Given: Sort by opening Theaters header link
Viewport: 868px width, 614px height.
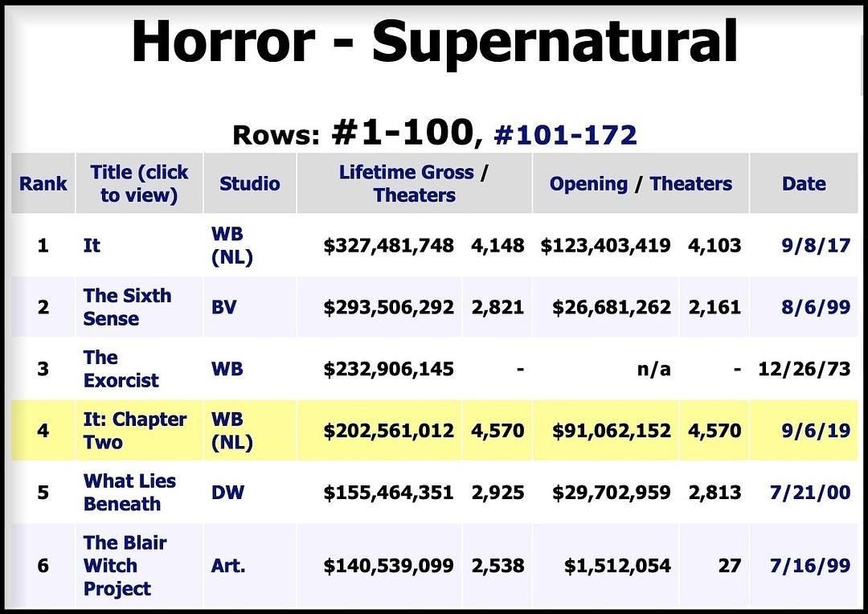Looking at the screenshot, I should (x=690, y=184).
